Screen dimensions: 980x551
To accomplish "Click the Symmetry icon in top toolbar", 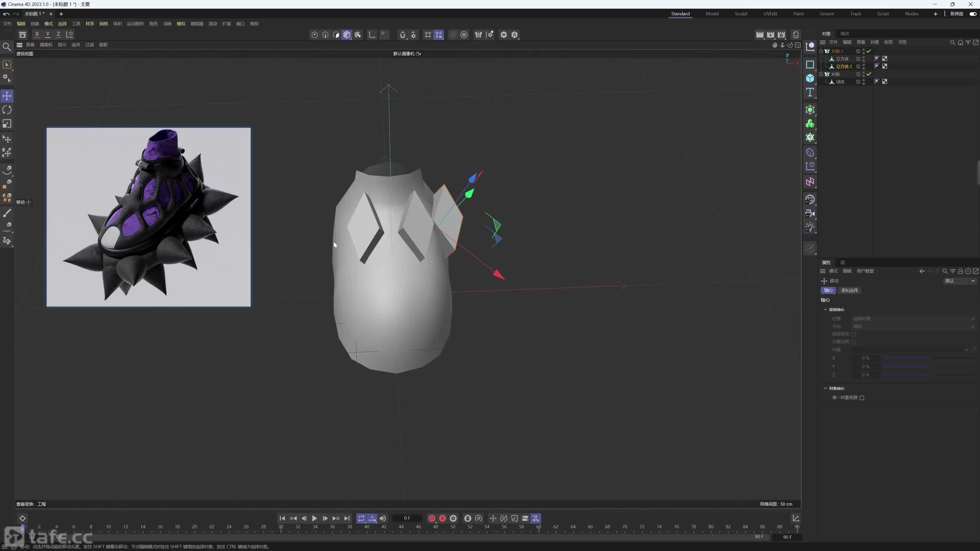I will click(x=479, y=35).
